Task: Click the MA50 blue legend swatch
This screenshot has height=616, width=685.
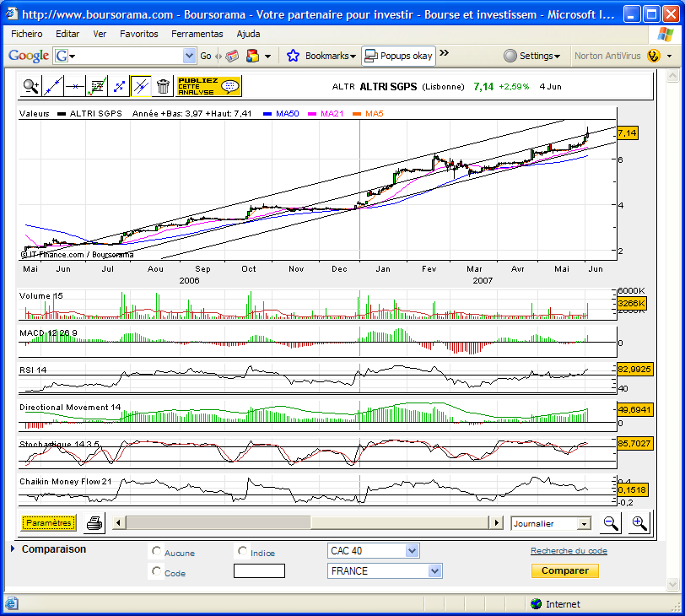Action: pos(267,114)
